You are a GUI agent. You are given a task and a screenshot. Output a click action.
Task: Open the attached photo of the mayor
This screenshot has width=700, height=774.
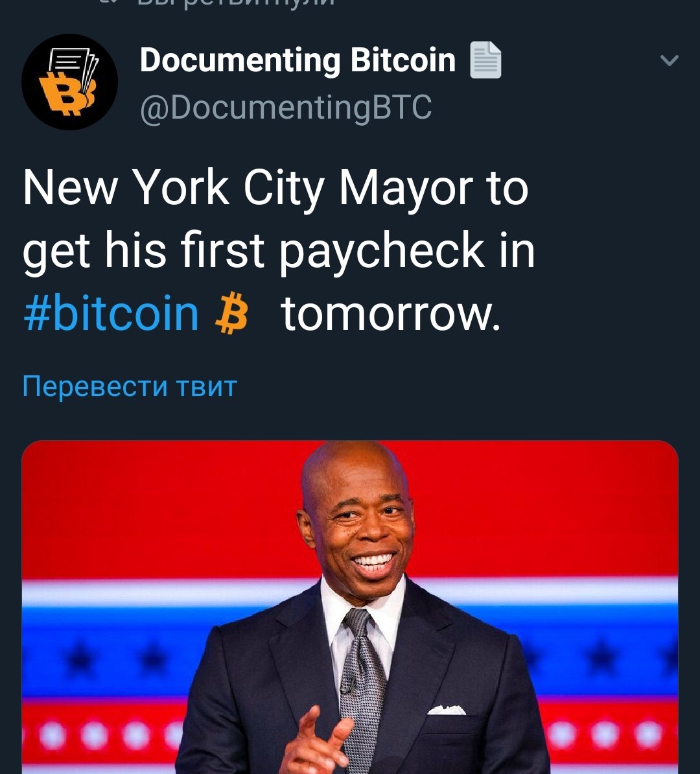(350, 607)
